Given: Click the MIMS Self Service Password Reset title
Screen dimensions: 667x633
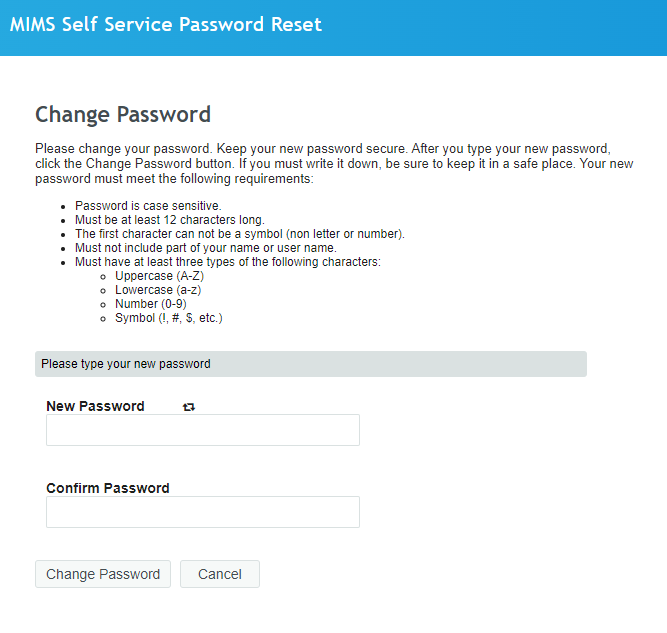Looking at the screenshot, I should [166, 25].
